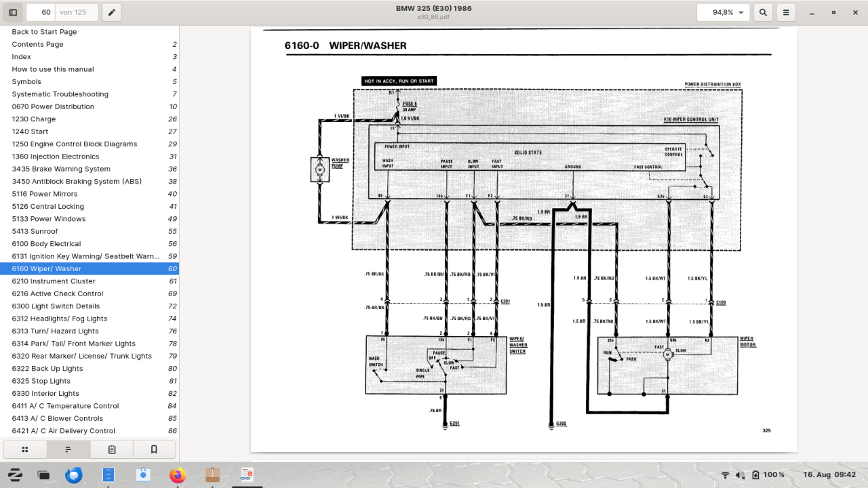The width and height of the screenshot is (868, 488).
Task: Open the clock showing 16. Aug 09:42
Action: tap(829, 475)
